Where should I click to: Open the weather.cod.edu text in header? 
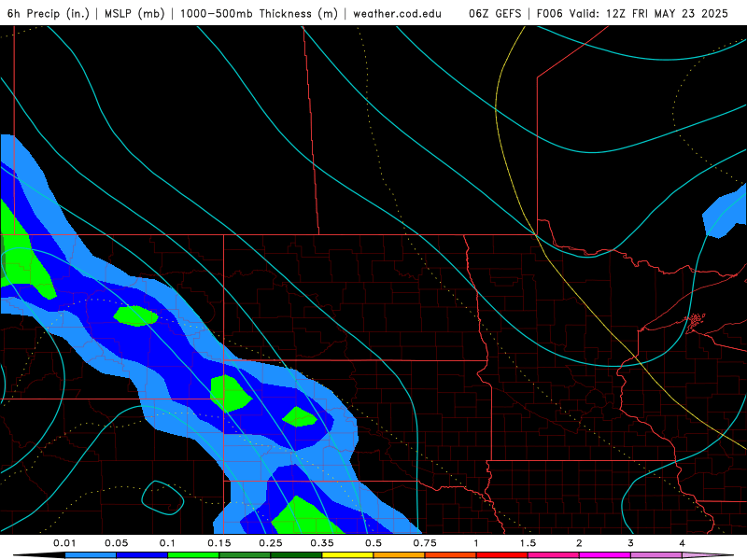click(398, 13)
